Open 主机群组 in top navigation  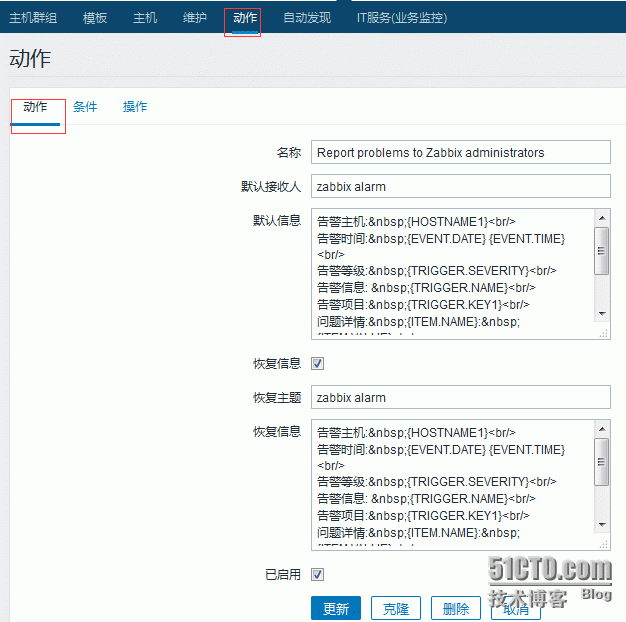(x=33, y=18)
